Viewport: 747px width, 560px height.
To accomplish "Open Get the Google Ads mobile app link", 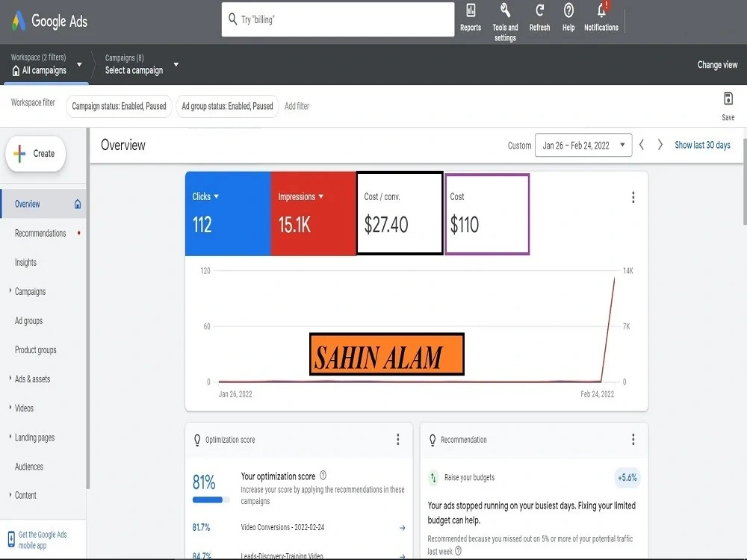I will pyautogui.click(x=43, y=540).
